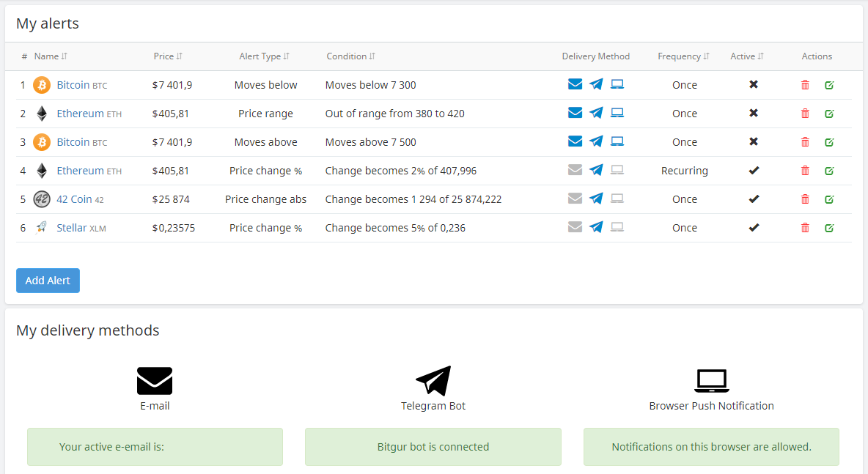The height and width of the screenshot is (474, 868).
Task: Toggle active checkmark for Stellar alert
Action: [x=753, y=228]
